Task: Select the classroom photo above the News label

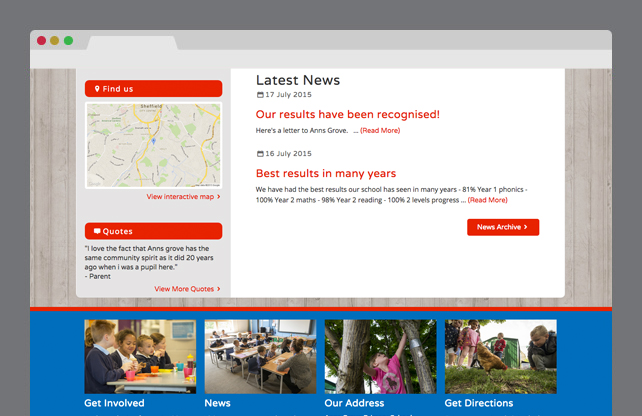Action: pos(260,356)
